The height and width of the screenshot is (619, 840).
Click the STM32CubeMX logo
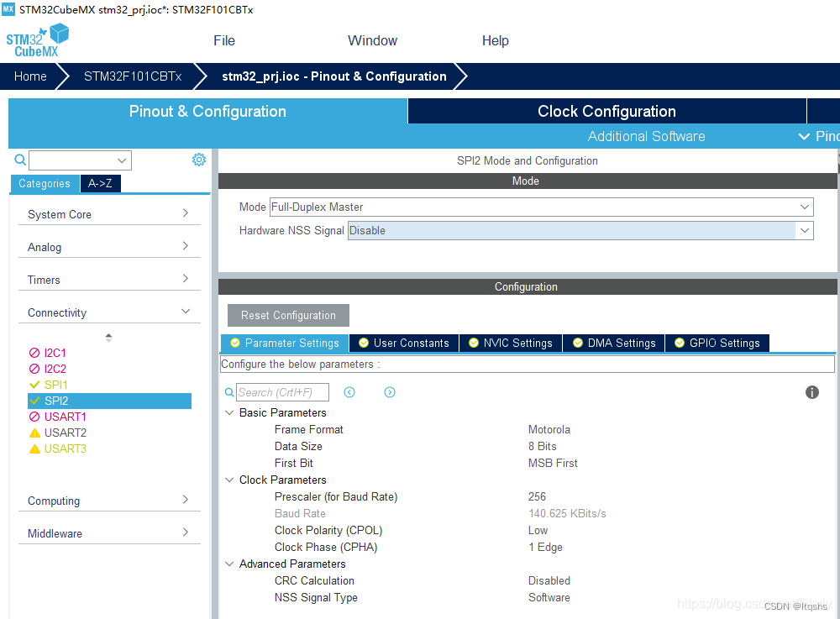click(38, 40)
